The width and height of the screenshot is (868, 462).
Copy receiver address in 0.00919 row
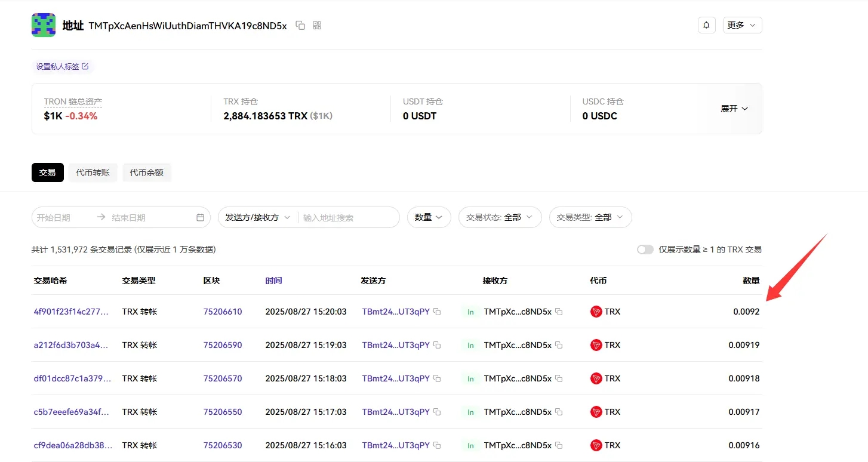[559, 345]
